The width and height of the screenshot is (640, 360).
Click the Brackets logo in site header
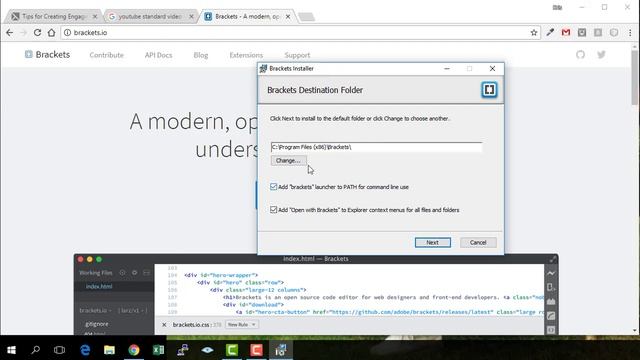point(47,55)
